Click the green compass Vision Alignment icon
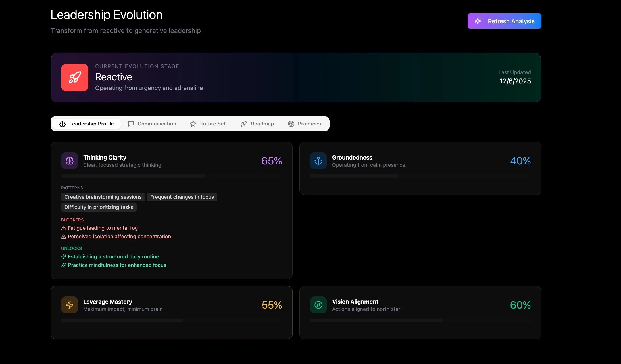 tap(318, 305)
